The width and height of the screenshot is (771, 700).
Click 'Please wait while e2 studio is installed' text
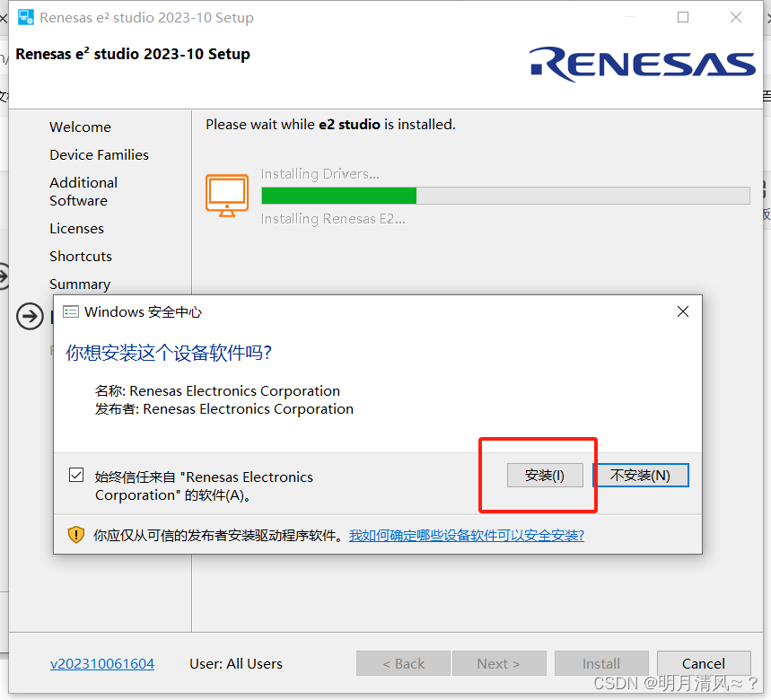pos(330,125)
